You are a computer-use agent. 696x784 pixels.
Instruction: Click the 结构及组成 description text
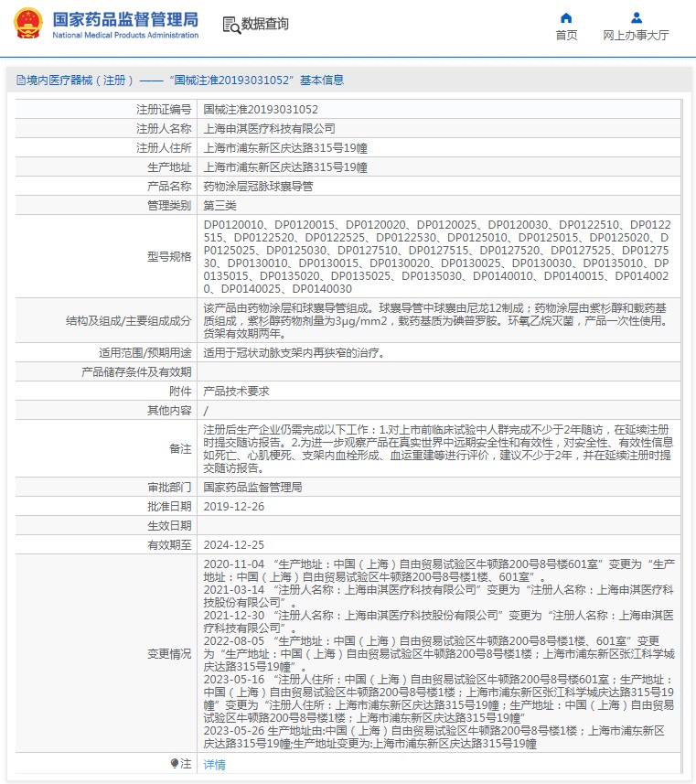(438, 320)
